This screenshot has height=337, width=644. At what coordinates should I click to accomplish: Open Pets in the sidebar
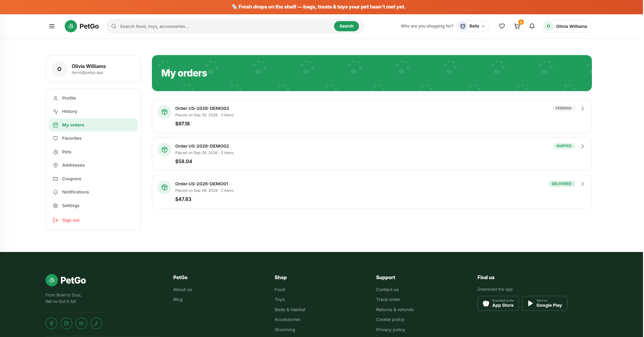93,152
